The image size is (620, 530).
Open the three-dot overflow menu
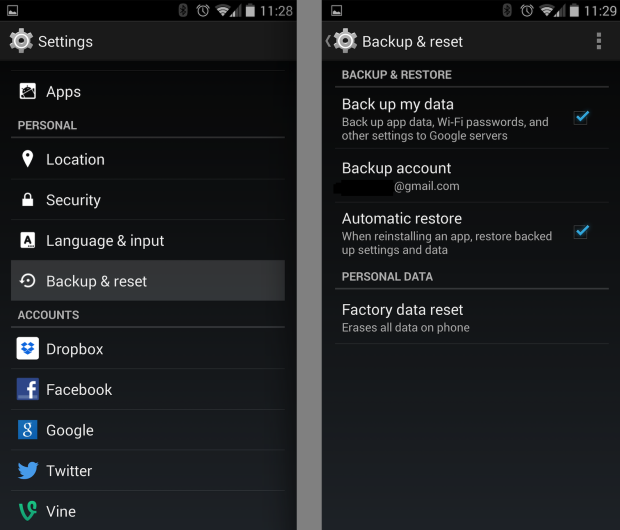coord(599,41)
